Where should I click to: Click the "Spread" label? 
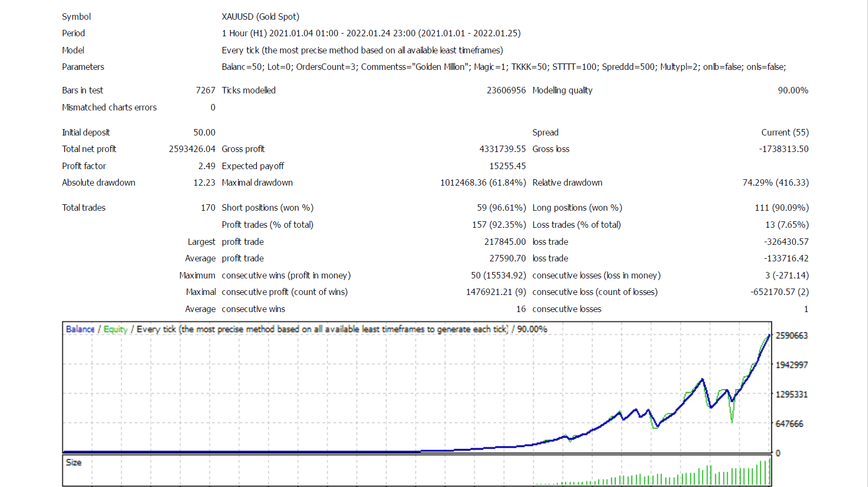(x=546, y=132)
